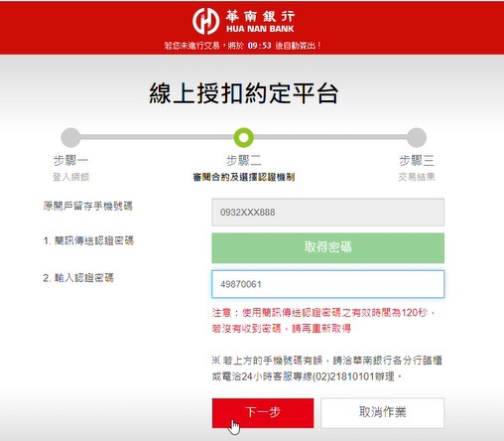
Task: Select the 步驟一 登入網銀 step label
Action: click(70, 168)
